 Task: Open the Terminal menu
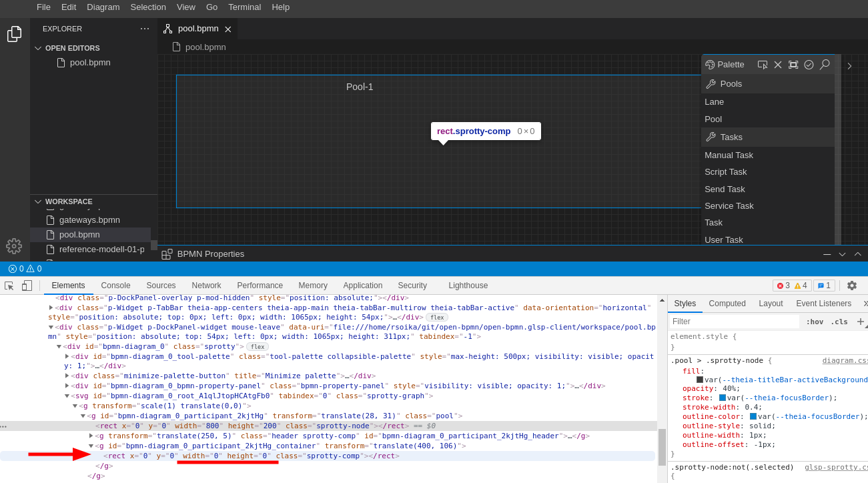click(244, 7)
